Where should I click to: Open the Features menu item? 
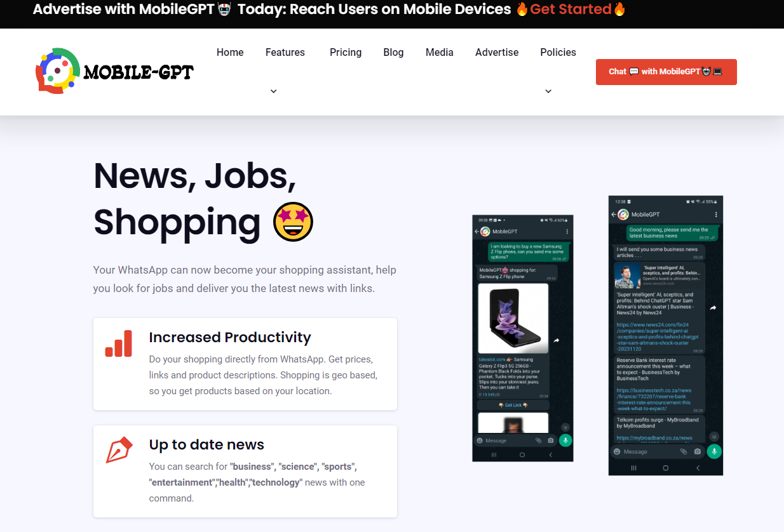pyautogui.click(x=285, y=53)
